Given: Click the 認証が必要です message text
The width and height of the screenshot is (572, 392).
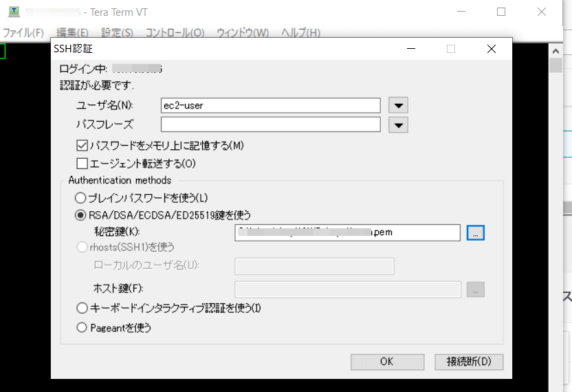Looking at the screenshot, I should click(x=97, y=86).
